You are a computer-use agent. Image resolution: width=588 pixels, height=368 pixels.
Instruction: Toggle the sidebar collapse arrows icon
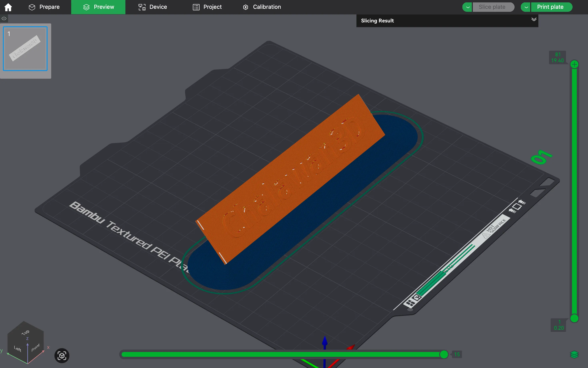click(4, 18)
